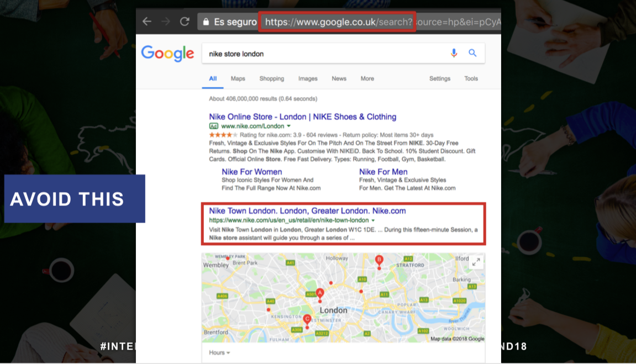Switch to the Images tab
This screenshot has width=636, height=364.
tap(308, 78)
